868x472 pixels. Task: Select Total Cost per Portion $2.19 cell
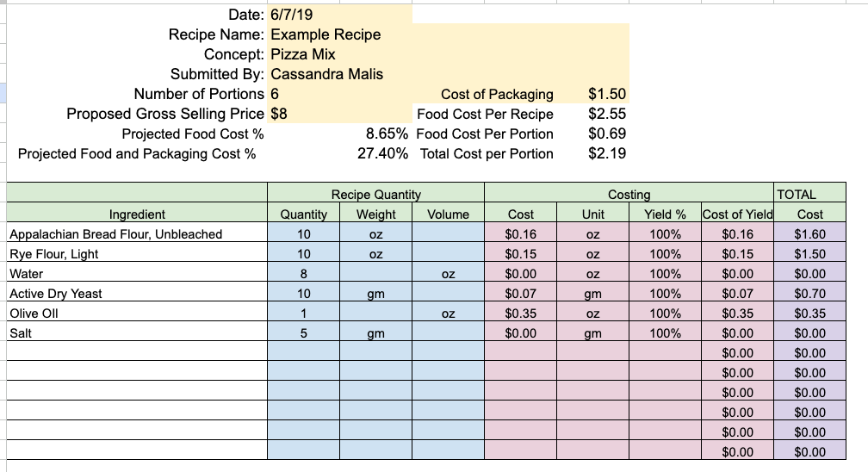(x=592, y=154)
